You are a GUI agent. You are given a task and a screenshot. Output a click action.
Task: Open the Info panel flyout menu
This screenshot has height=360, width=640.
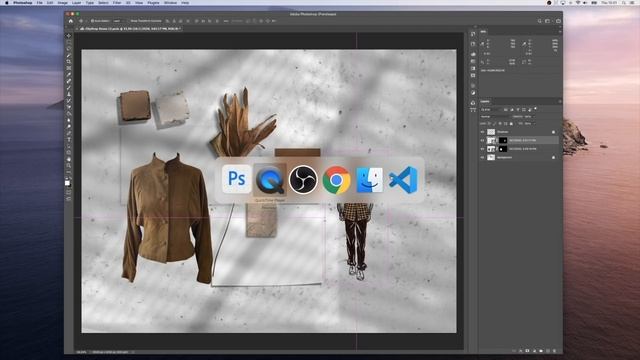pyautogui.click(x=560, y=31)
